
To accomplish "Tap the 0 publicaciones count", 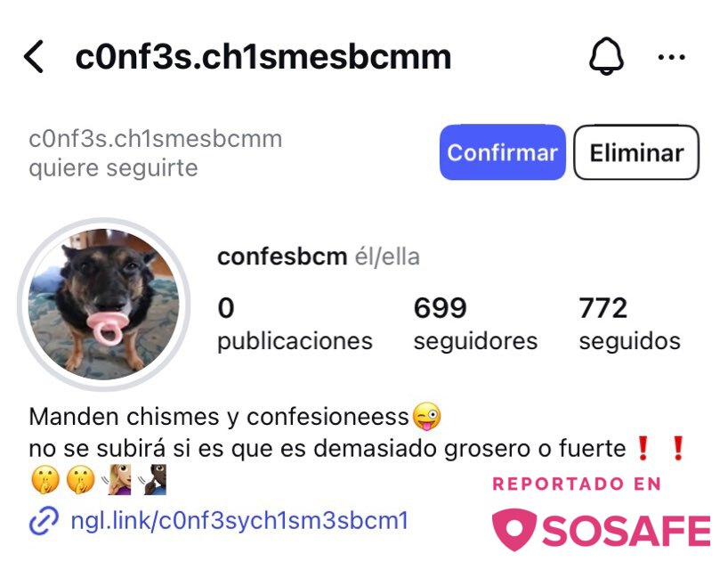I will coord(295,324).
